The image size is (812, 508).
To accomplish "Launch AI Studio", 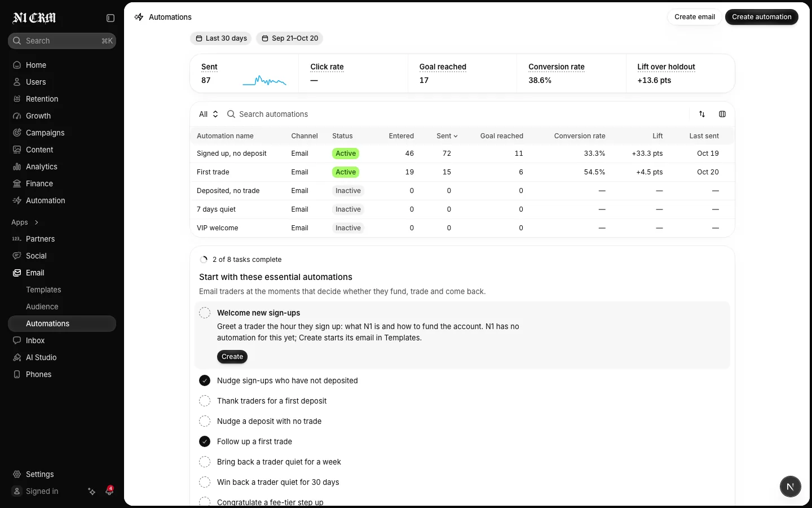I will 62,357.
